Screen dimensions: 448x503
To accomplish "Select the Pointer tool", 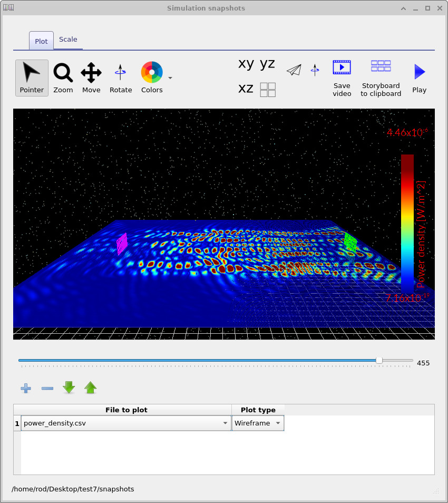I will 32,74.
